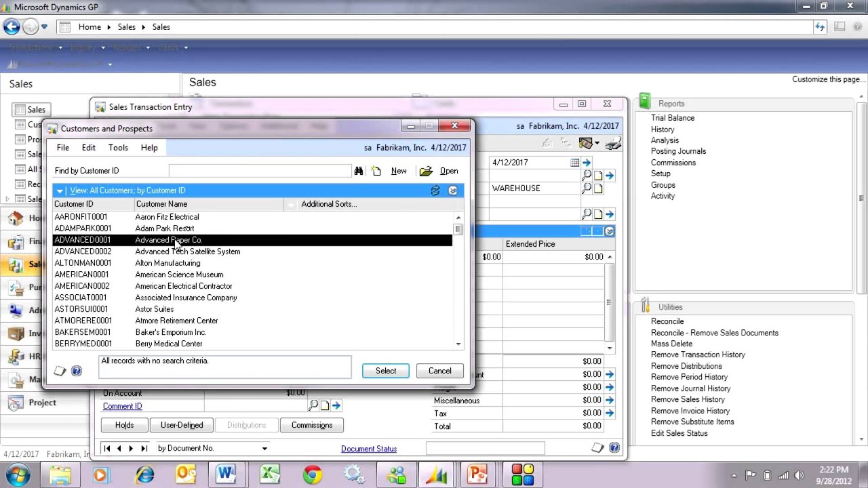
Task: Click the New button label
Action: (399, 171)
